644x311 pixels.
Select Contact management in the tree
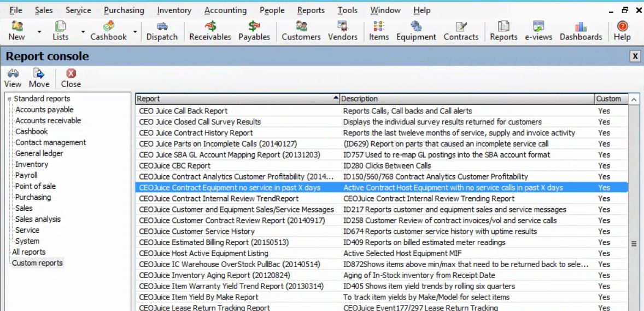50,142
